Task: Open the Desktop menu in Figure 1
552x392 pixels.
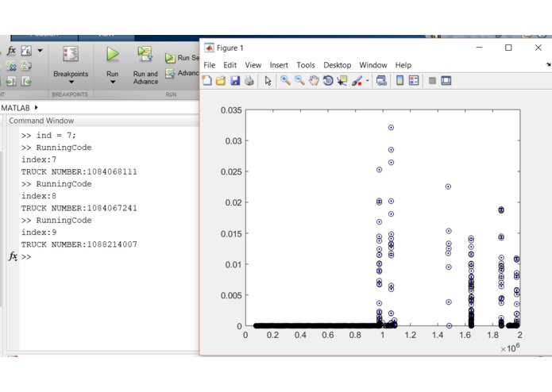Action: point(338,65)
